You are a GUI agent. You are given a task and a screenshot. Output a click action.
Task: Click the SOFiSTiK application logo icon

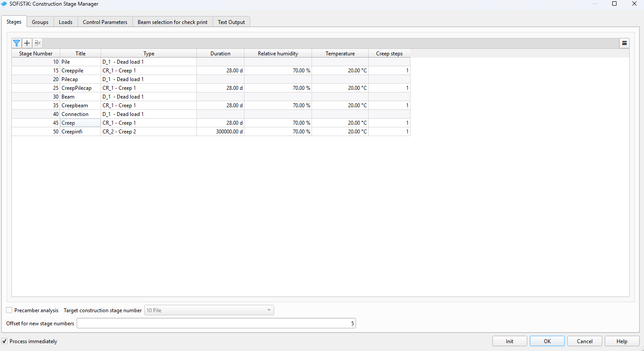click(x=4, y=4)
